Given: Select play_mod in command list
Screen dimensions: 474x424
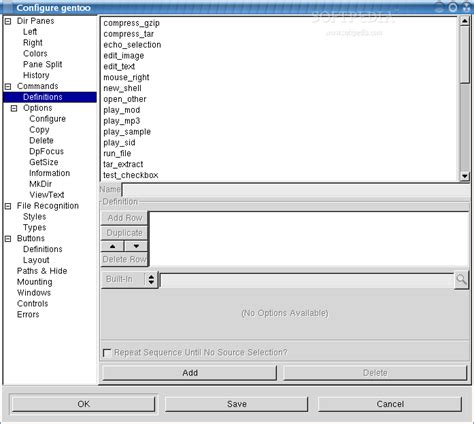Looking at the screenshot, I should [x=122, y=110].
